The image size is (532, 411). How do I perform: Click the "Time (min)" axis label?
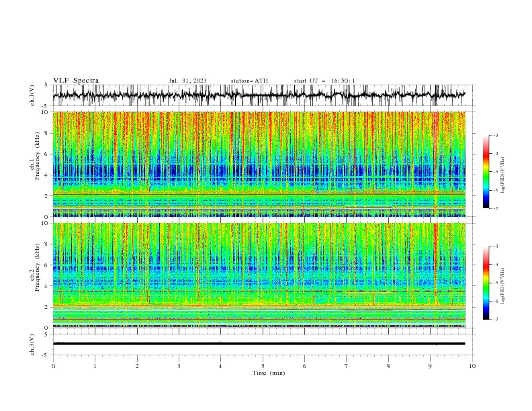(x=269, y=373)
